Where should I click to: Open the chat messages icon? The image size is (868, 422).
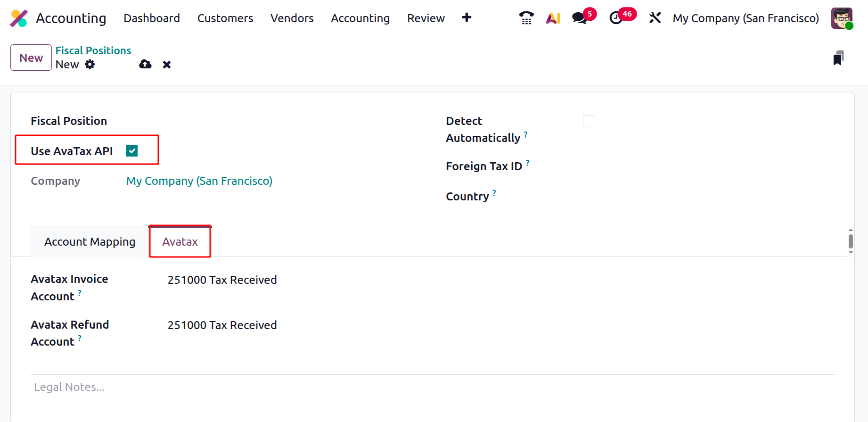click(x=579, y=18)
